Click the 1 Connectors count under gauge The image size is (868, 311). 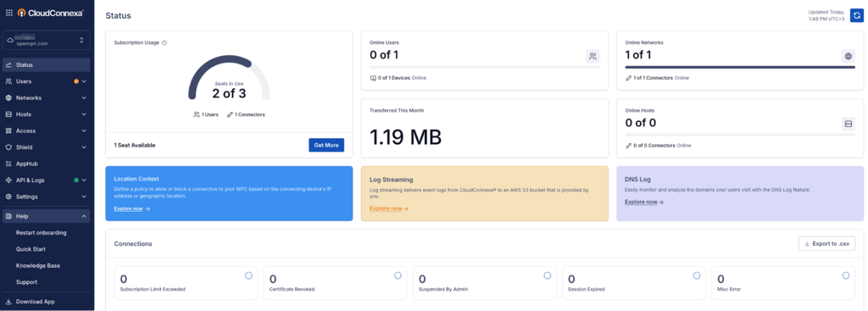tap(246, 114)
